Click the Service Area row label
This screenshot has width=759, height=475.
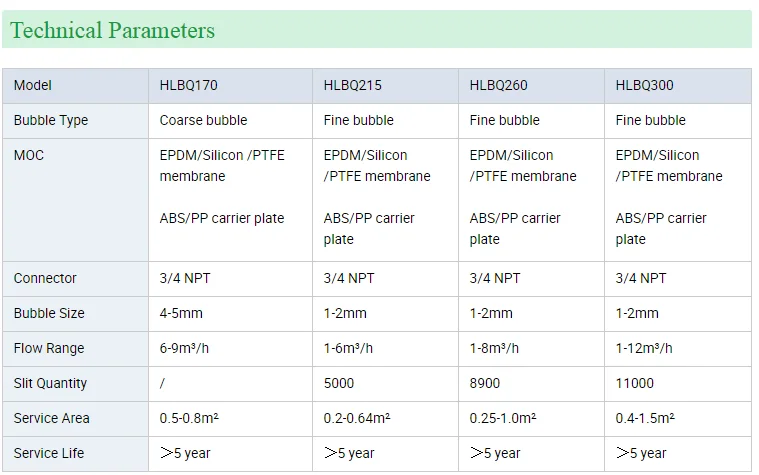[x=51, y=418]
